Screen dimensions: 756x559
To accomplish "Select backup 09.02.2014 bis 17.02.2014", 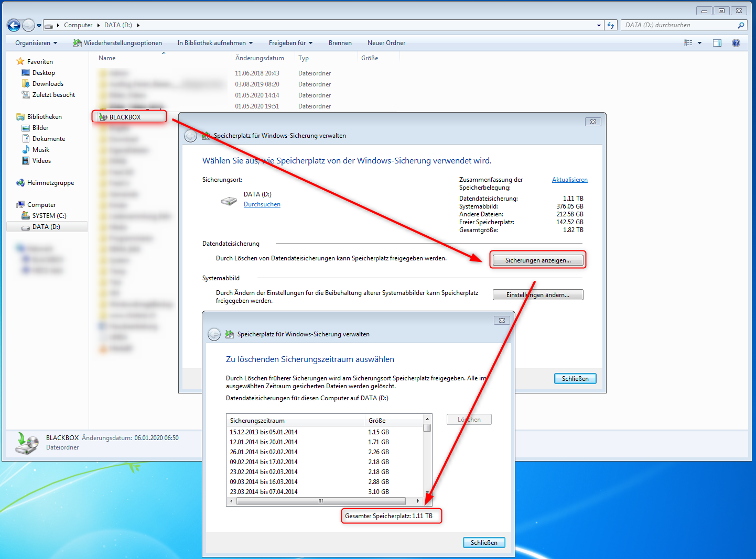I will [x=325, y=462].
